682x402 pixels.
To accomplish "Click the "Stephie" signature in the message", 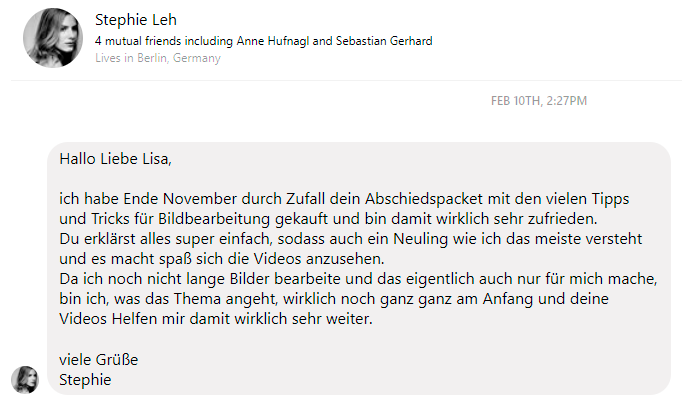I will 85,379.
